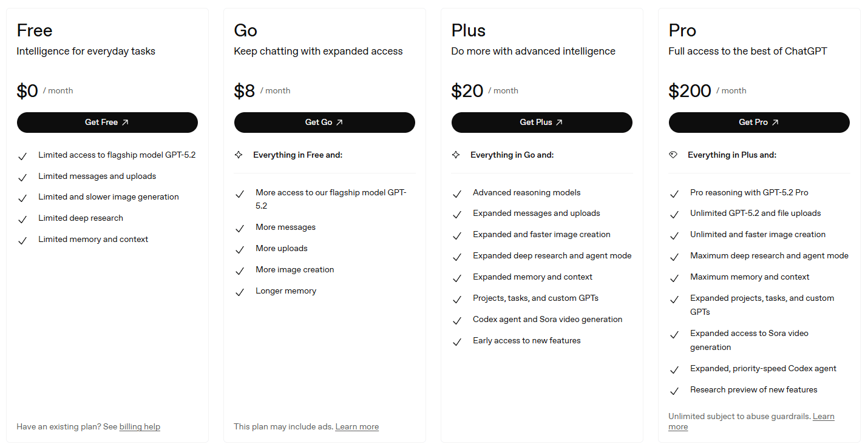The height and width of the screenshot is (447, 868).
Task: Click Learn more about ads in Go plan
Action: point(357,426)
